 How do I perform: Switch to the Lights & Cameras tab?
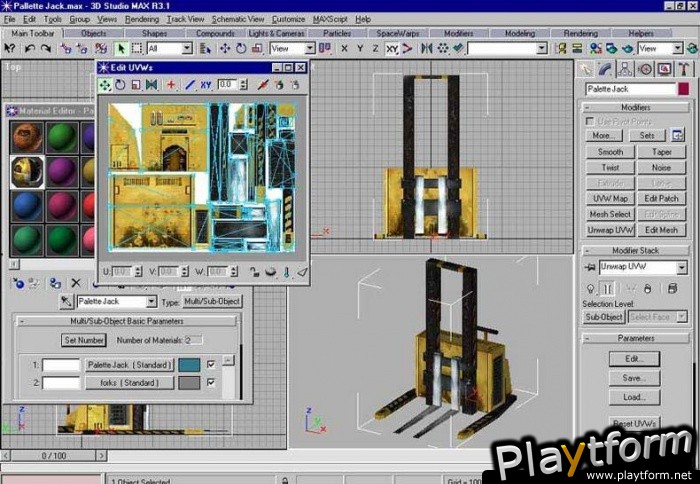[x=276, y=33]
